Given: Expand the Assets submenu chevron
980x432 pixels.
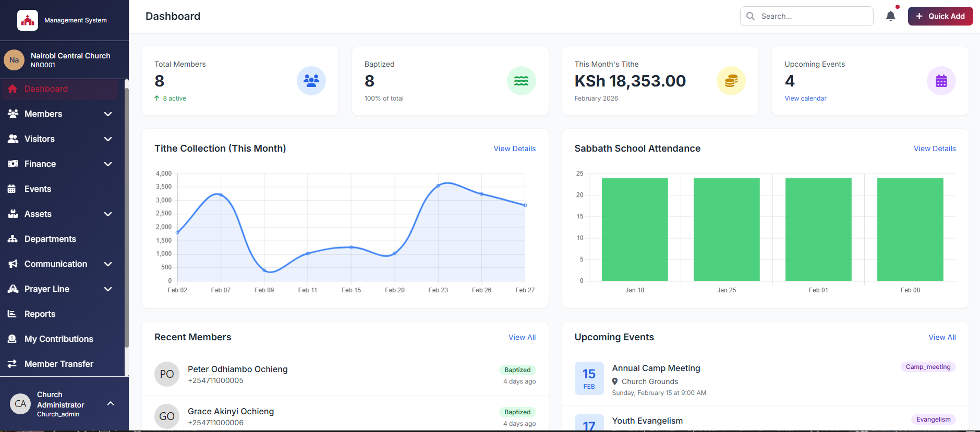Looking at the screenshot, I should (108, 214).
